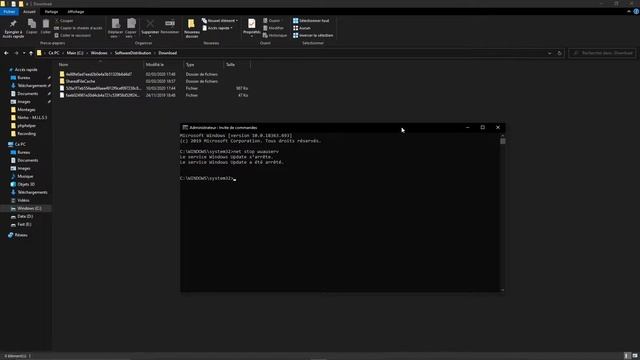This screenshot has width=640, height=360.
Task: Select the 987 Ko file row
Action: tap(153, 88)
